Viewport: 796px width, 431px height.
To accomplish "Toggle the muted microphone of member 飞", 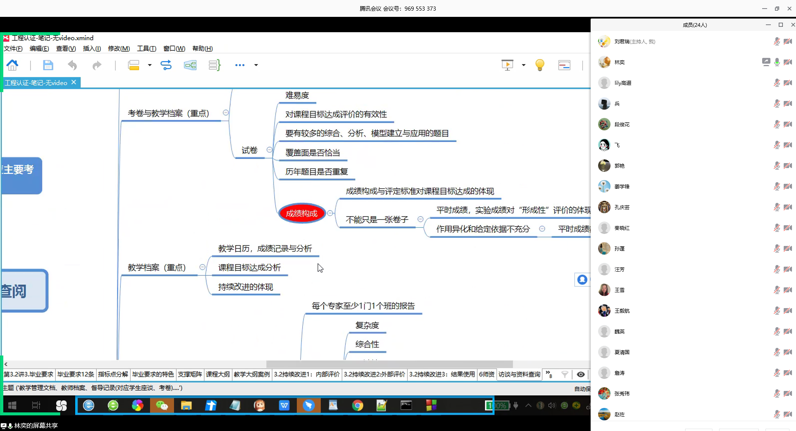I will click(777, 145).
